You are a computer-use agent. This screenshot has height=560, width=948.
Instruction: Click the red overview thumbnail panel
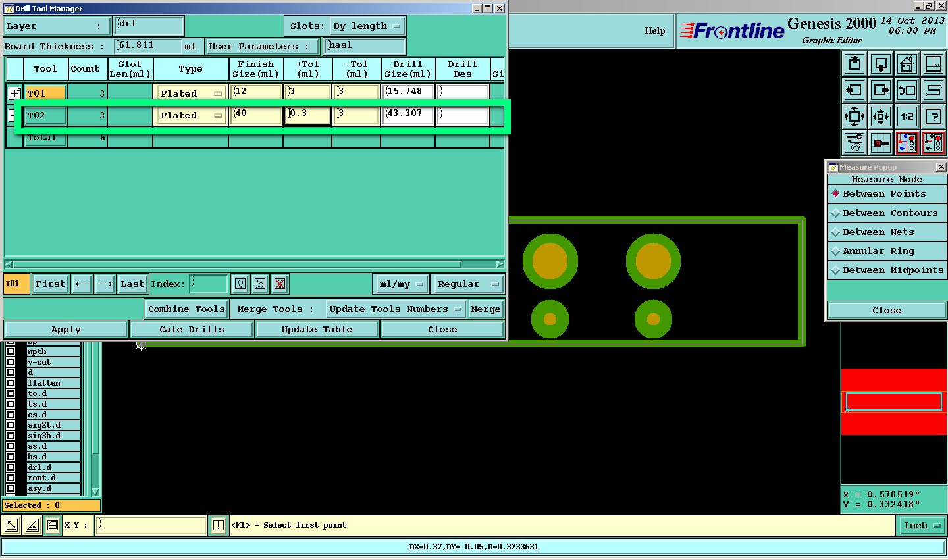tap(894, 401)
